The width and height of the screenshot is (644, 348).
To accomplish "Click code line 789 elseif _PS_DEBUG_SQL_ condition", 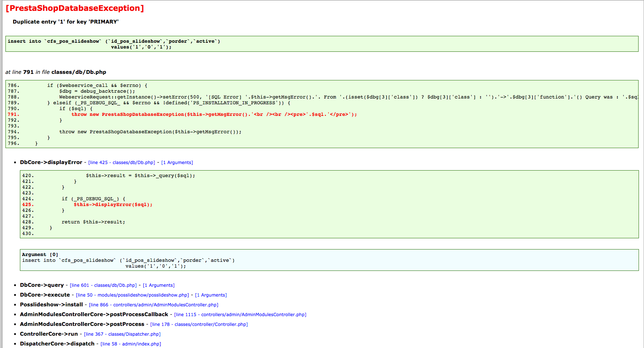I will click(x=169, y=103).
